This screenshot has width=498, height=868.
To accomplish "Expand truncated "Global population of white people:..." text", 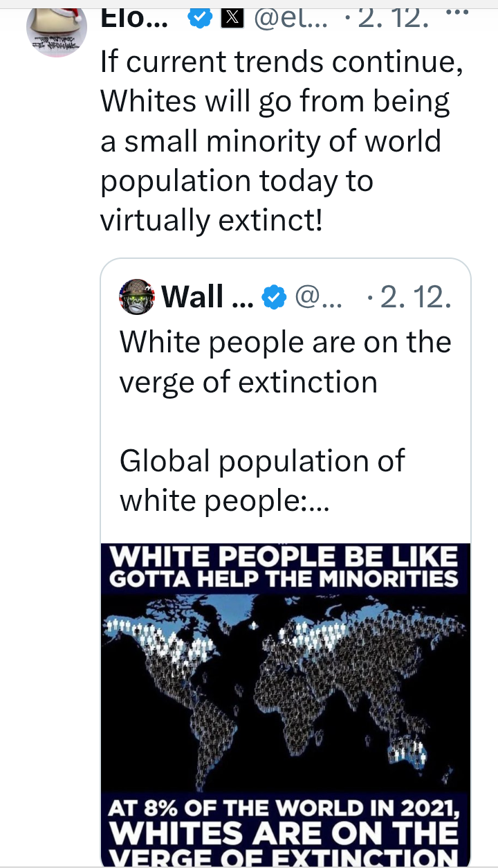I will 261,480.
